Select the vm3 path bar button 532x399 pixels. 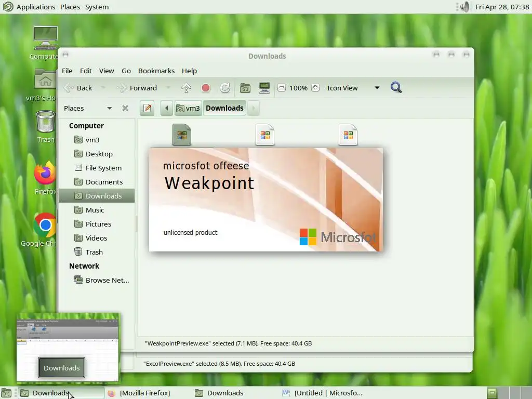188,108
